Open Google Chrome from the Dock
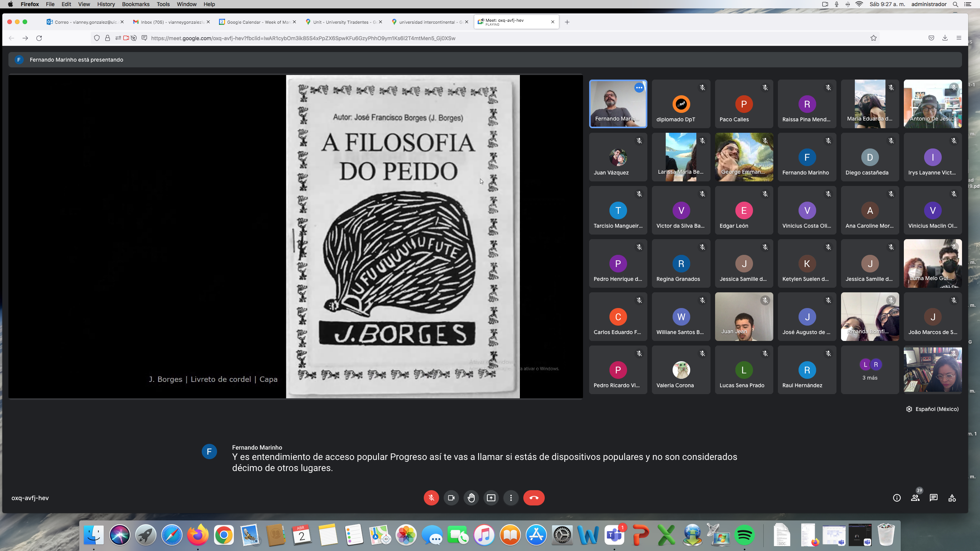The image size is (980, 551). tap(224, 535)
